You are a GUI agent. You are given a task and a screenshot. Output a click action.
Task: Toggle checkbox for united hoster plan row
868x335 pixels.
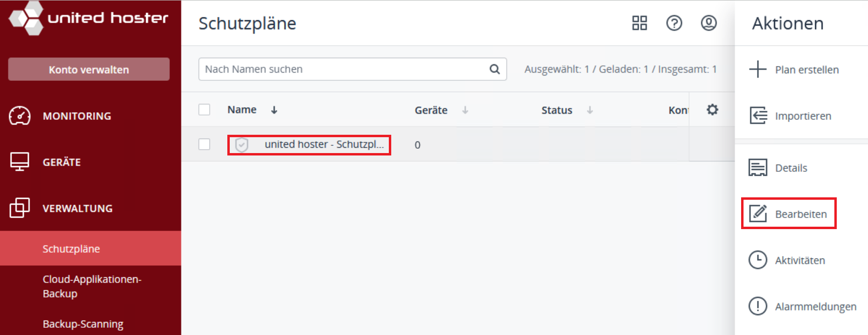[x=204, y=144]
